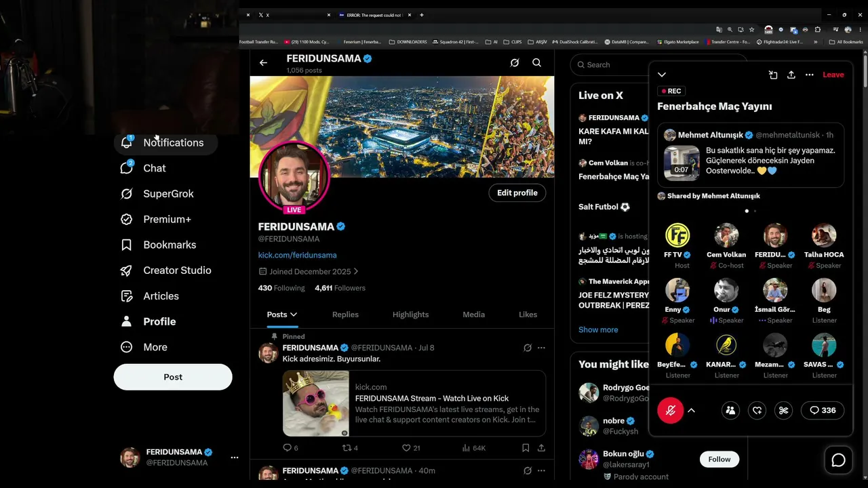This screenshot has height=488, width=868.
Task: Select Talha HOCA speaker avatar
Action: coord(824,235)
